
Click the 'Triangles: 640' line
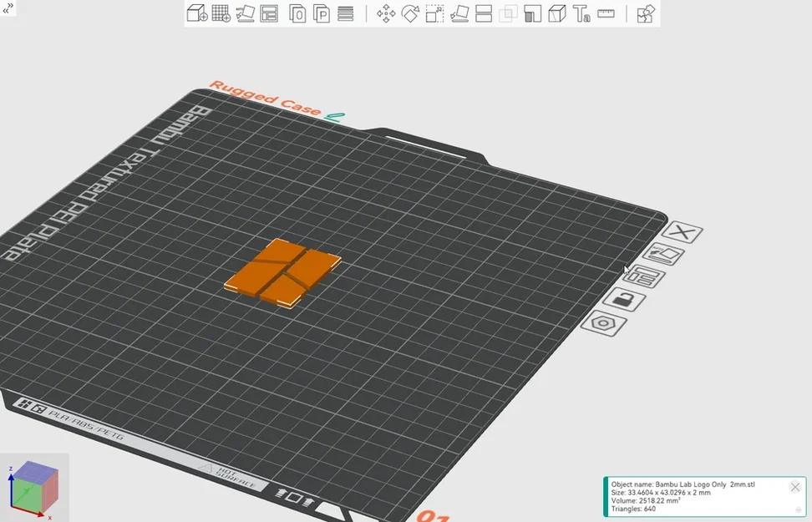633,509
